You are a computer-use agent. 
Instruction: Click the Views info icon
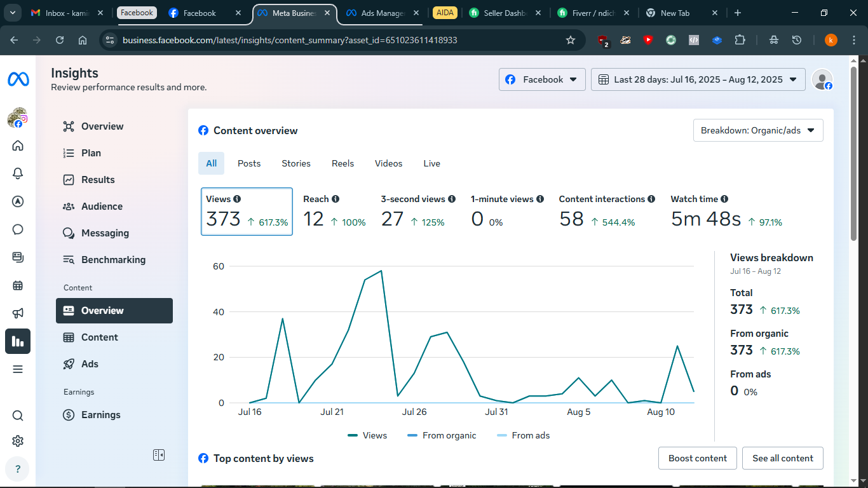tap(237, 199)
